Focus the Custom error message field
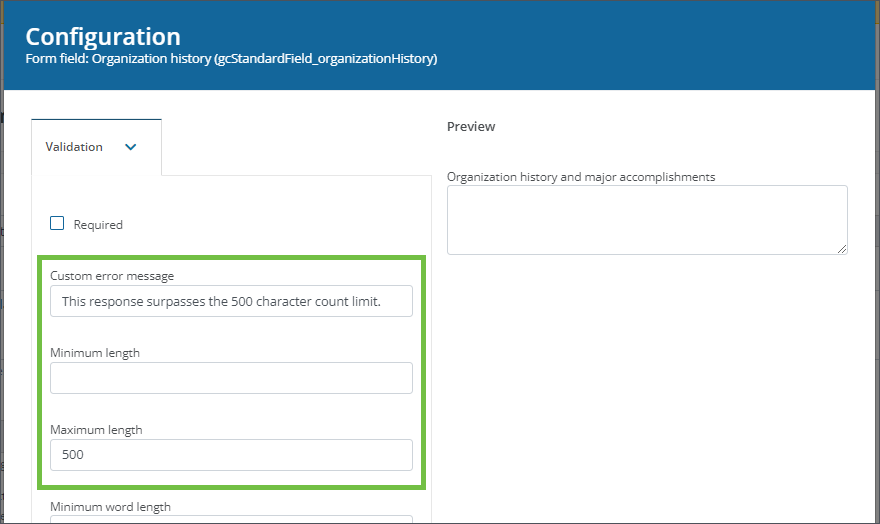The image size is (880, 524). click(231, 301)
